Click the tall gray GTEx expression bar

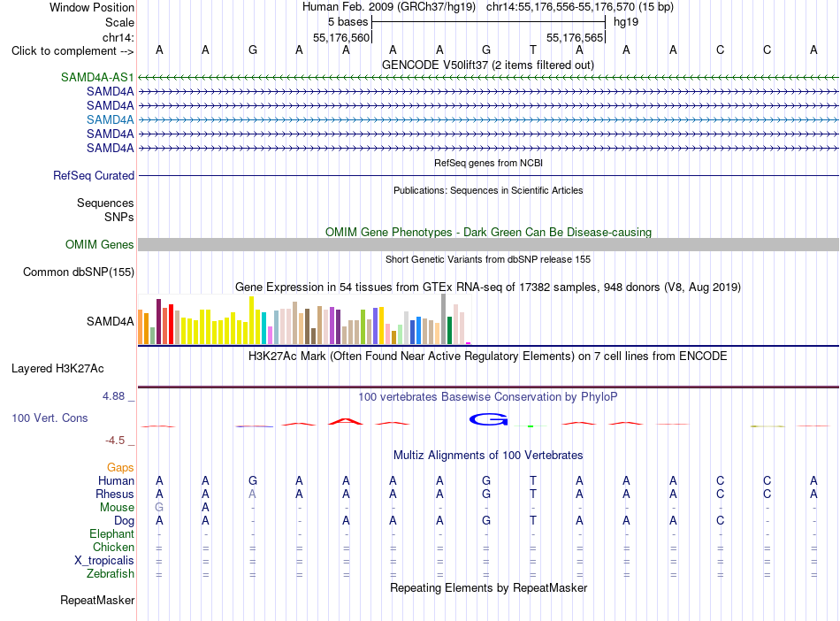(x=444, y=318)
